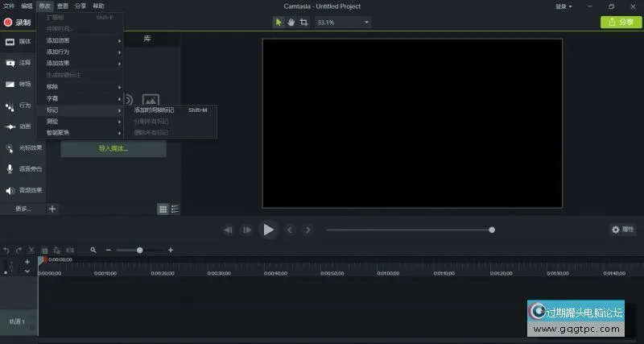Collapse tracks using the chevron below add-track
Screen dimensions: 644x344
[27, 271]
